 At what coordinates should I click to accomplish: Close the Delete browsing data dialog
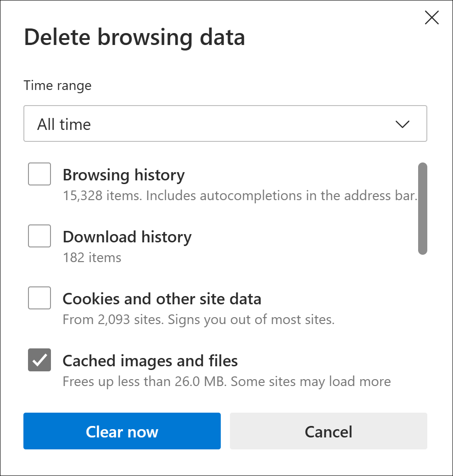coord(432,18)
